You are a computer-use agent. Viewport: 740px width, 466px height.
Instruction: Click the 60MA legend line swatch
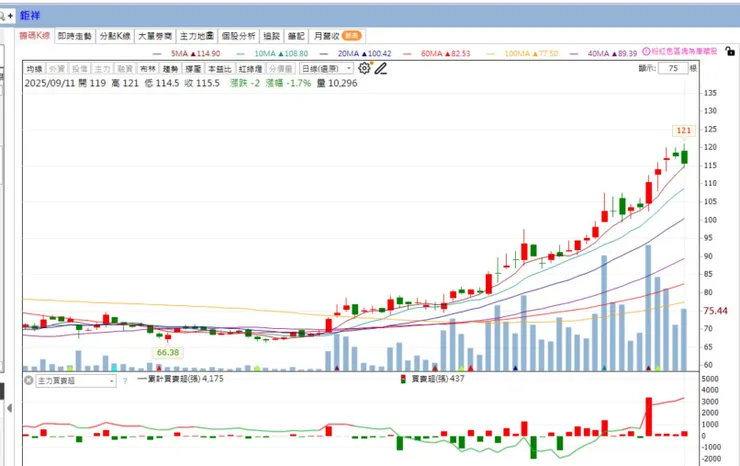point(407,54)
